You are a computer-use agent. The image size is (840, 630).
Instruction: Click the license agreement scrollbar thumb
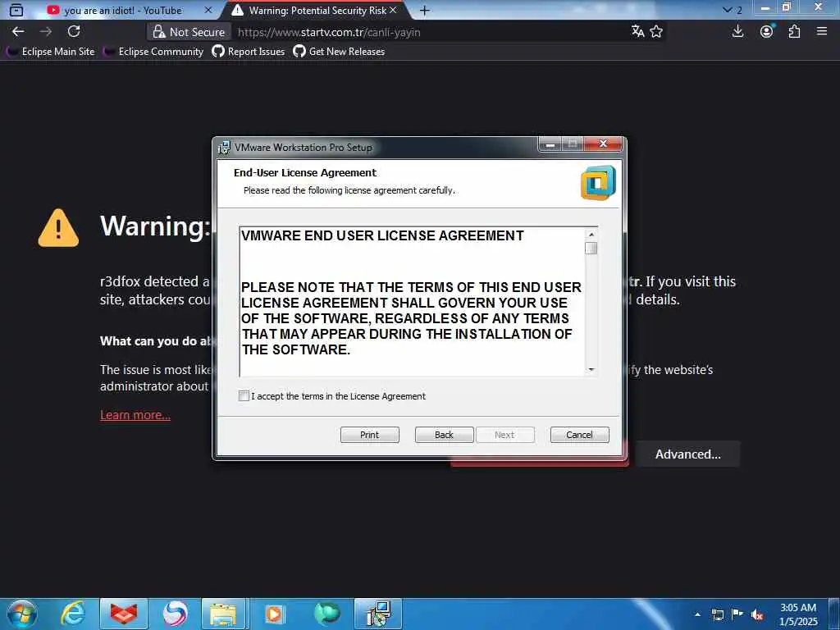pos(591,248)
